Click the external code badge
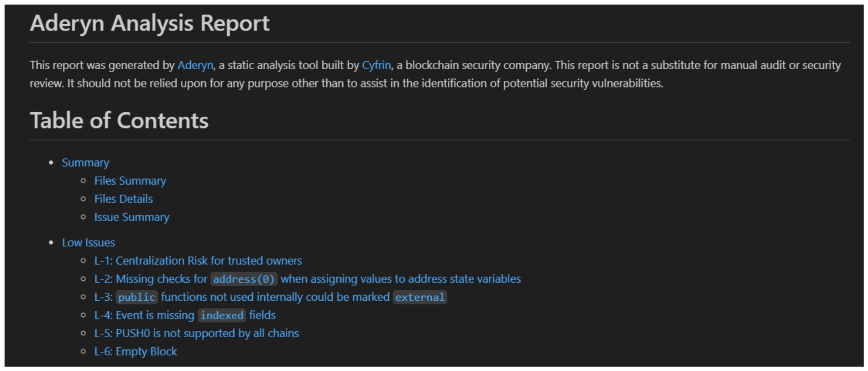The image size is (868, 371). tap(419, 297)
